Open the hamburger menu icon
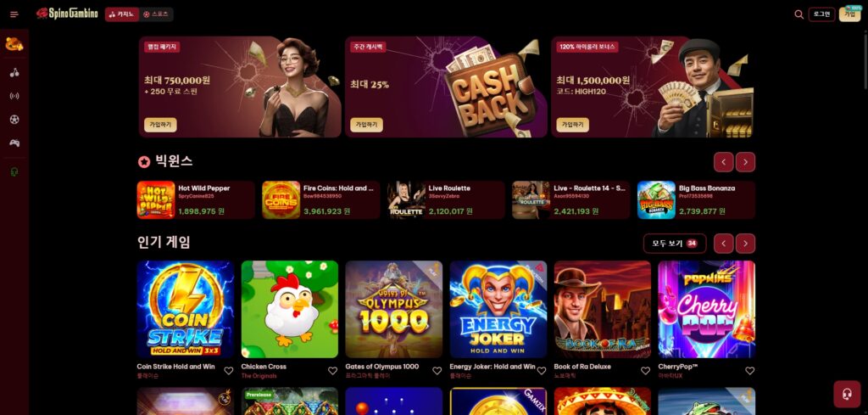 click(14, 14)
